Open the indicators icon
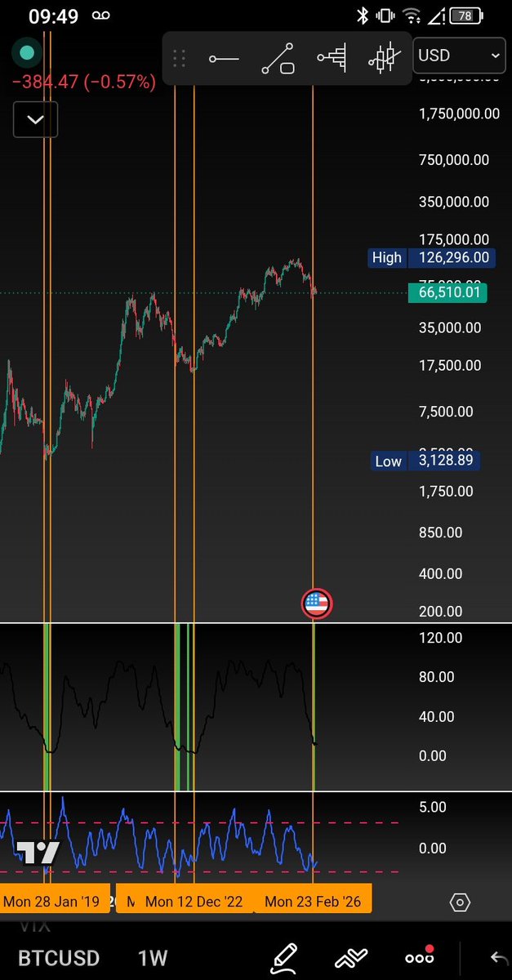Screen dimensions: 512x980 (353, 957)
